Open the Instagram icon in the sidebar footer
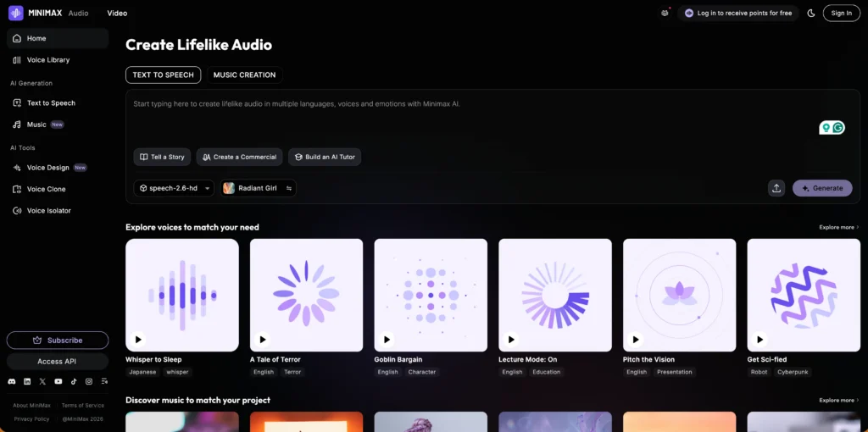This screenshot has width=868, height=432. (88, 382)
